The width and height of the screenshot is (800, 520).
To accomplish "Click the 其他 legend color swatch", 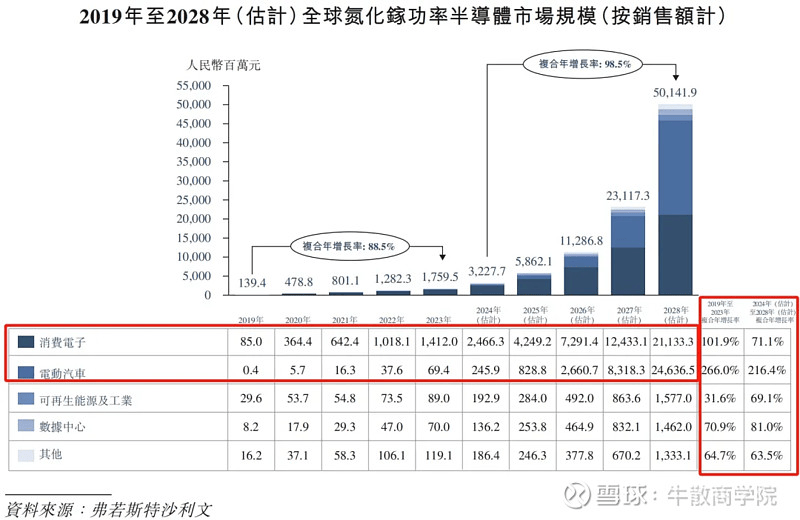I will (x=26, y=455).
